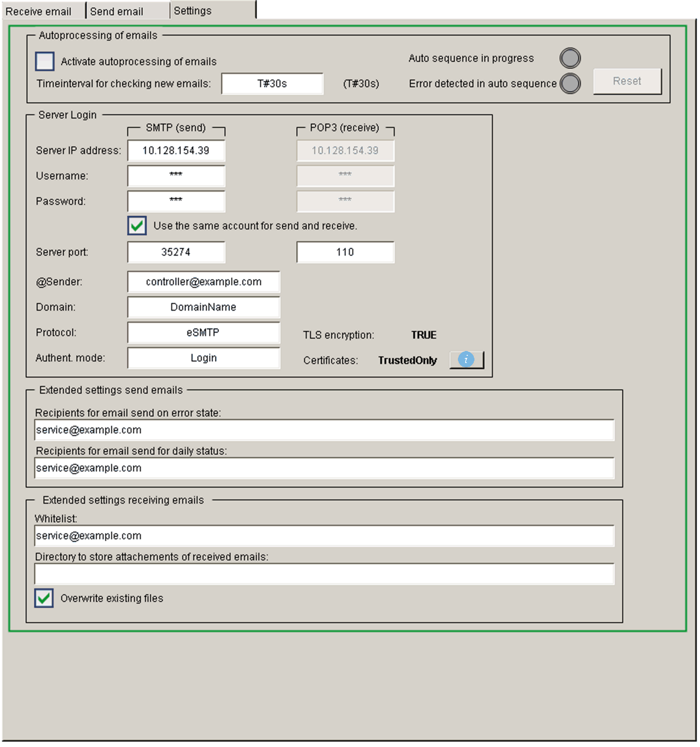Click the Error detected in auto sequence indicator
700x747 pixels.
click(x=571, y=83)
